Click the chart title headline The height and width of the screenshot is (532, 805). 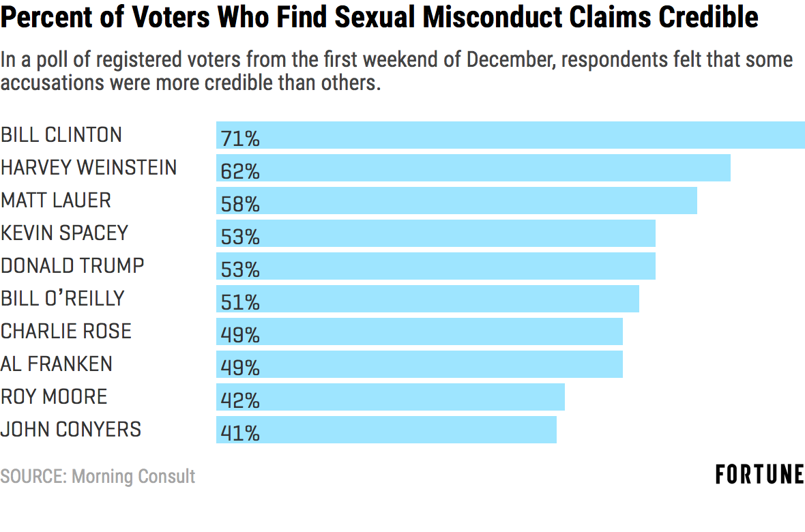click(x=379, y=18)
